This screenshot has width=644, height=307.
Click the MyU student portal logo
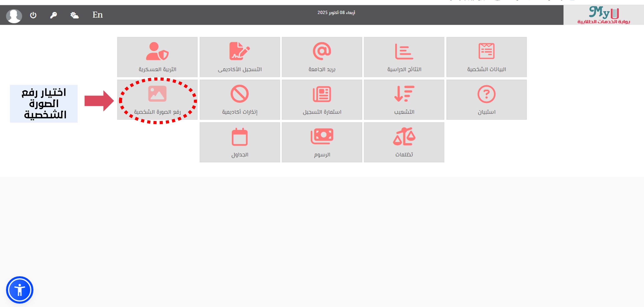604,15
